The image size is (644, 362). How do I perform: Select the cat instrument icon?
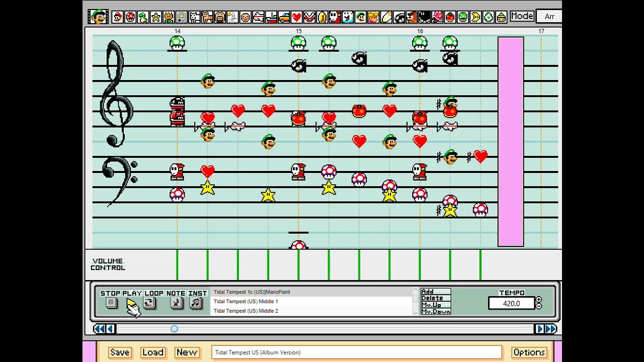pyautogui.click(x=207, y=17)
